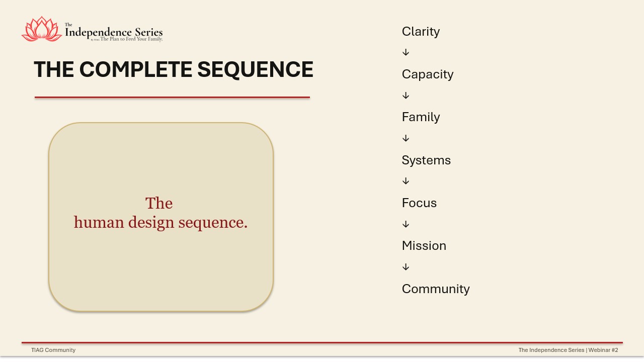The width and height of the screenshot is (644, 362).
Task: Select the word Community in the sequence
Action: coord(436,289)
